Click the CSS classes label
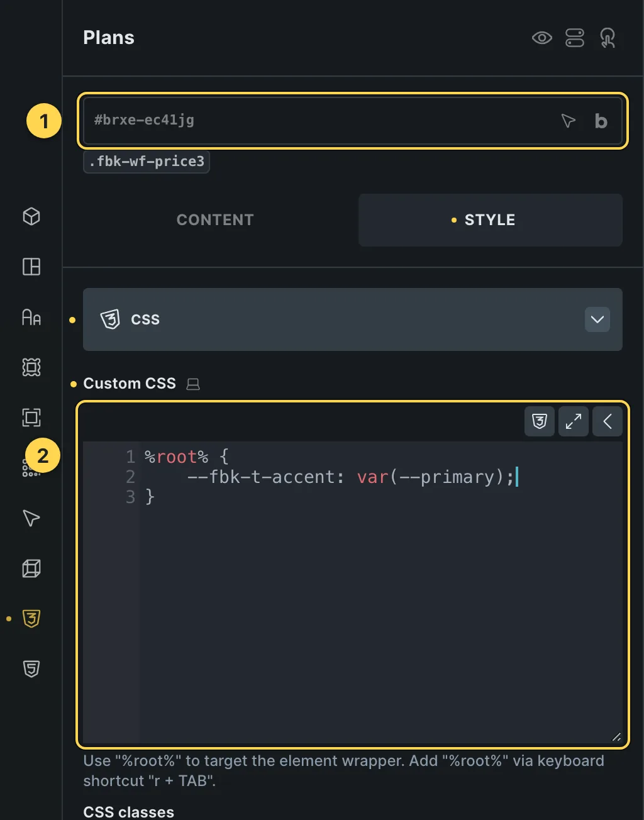Screen dimensions: 644x820 click(x=129, y=811)
